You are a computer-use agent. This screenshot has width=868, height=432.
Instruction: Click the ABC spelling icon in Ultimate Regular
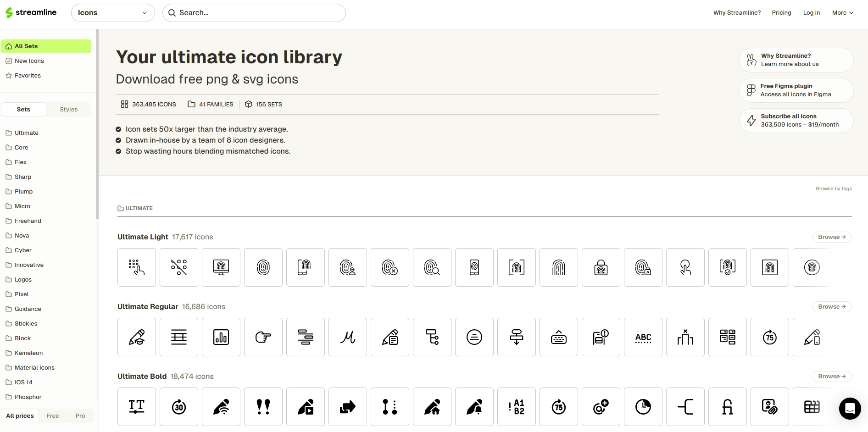pyautogui.click(x=643, y=337)
